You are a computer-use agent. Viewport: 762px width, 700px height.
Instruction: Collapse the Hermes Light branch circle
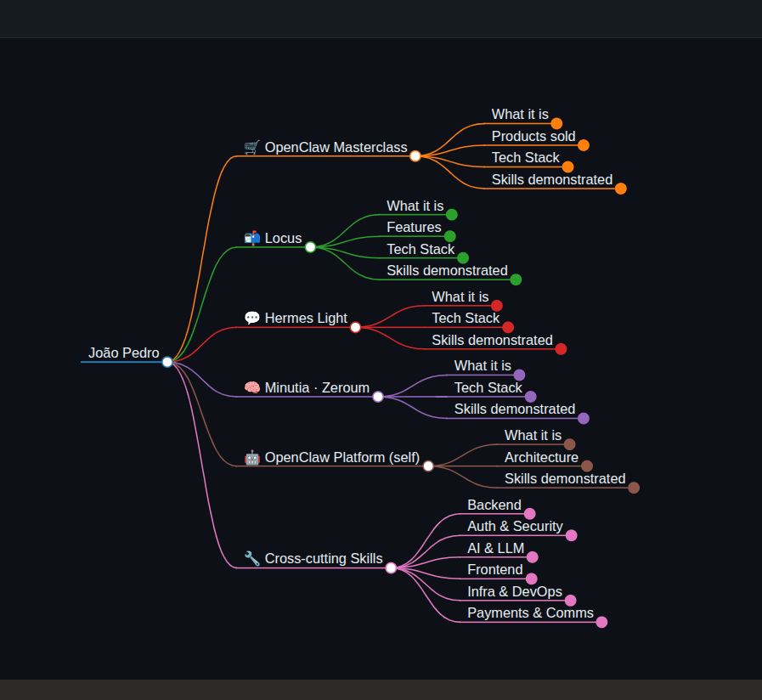pos(355,327)
